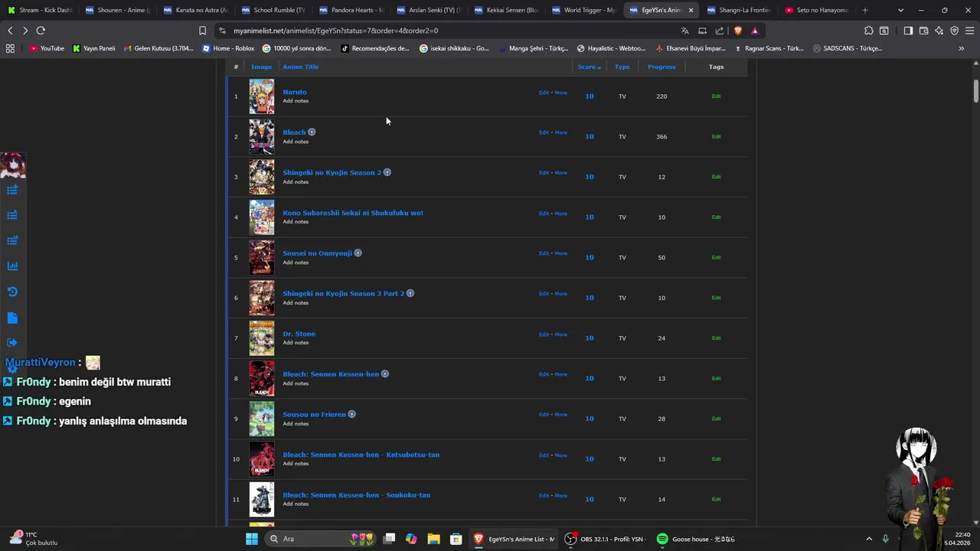Click info icon next to Bleach: Sennen Kessen-hen
Screen dimensions: 980x551
[385, 374]
